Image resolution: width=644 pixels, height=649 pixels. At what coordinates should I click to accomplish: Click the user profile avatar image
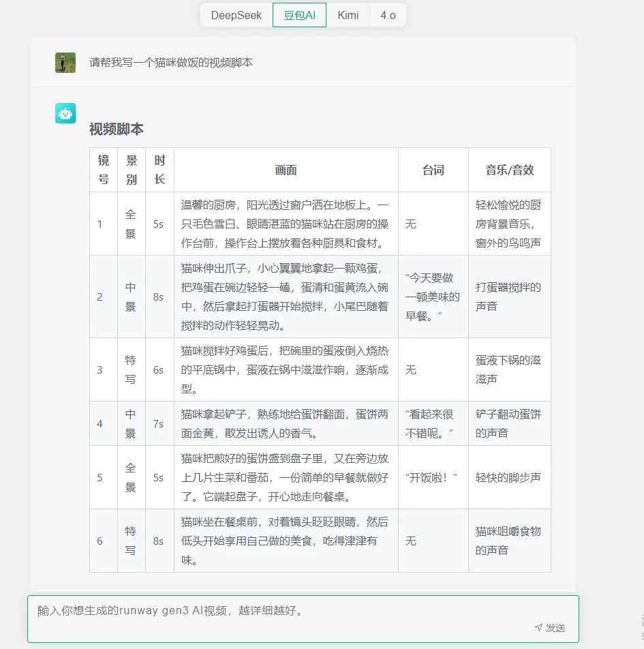[65, 62]
